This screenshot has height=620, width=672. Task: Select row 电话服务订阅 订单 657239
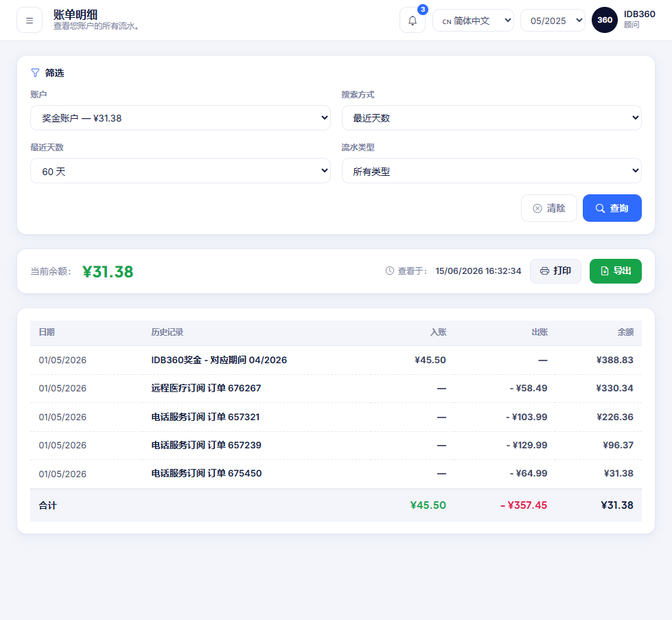click(x=336, y=446)
